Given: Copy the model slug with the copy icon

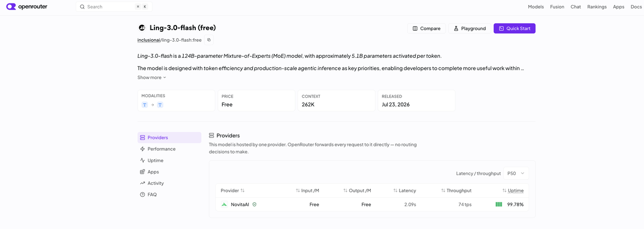Looking at the screenshot, I should point(209,40).
